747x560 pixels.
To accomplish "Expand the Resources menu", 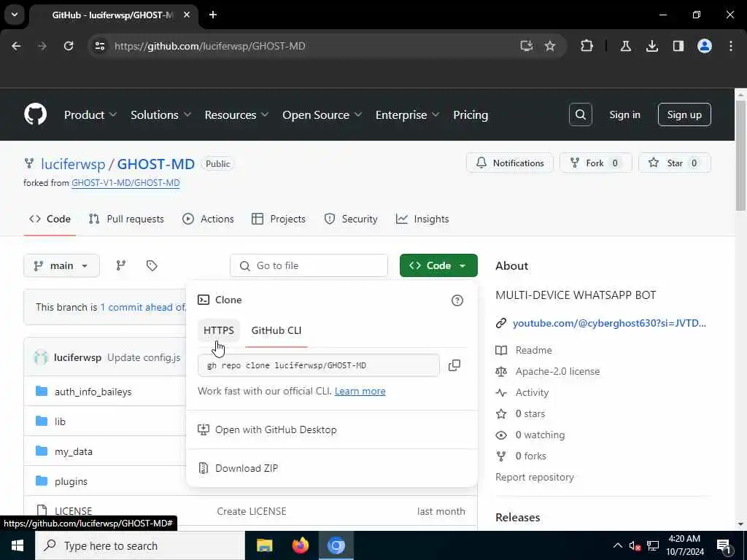I will (x=236, y=114).
